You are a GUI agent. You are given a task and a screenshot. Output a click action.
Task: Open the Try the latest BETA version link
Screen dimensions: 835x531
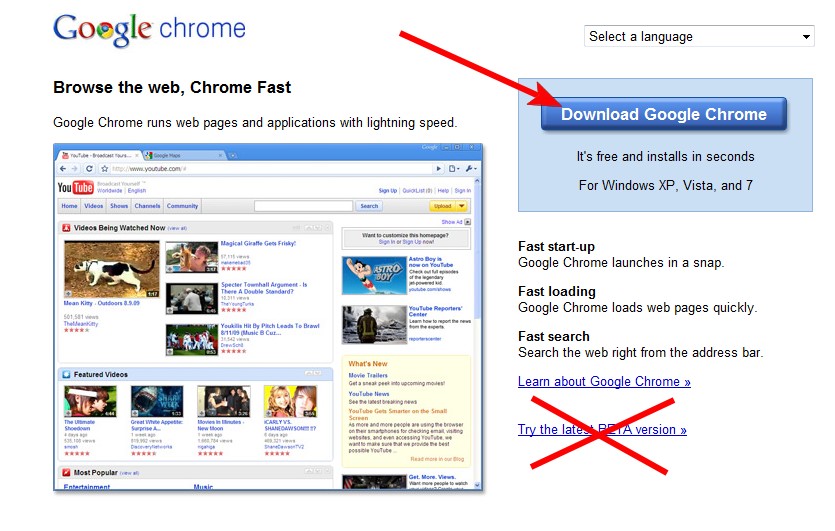click(602, 429)
